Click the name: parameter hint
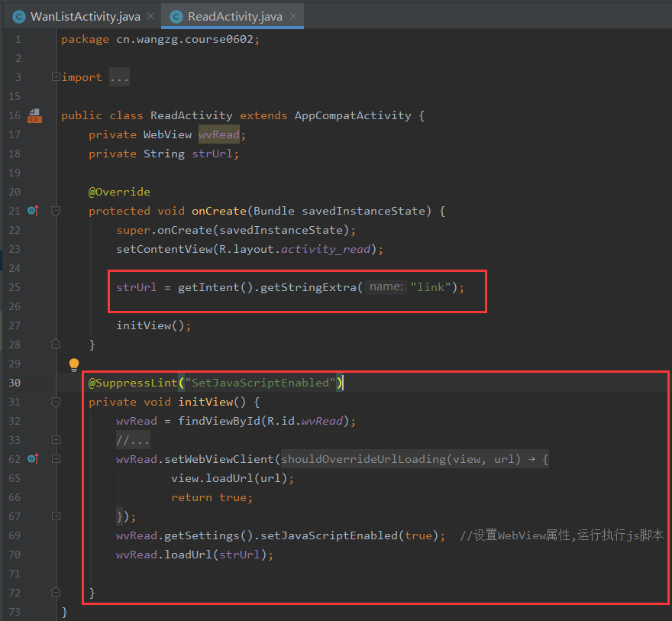 (x=386, y=286)
